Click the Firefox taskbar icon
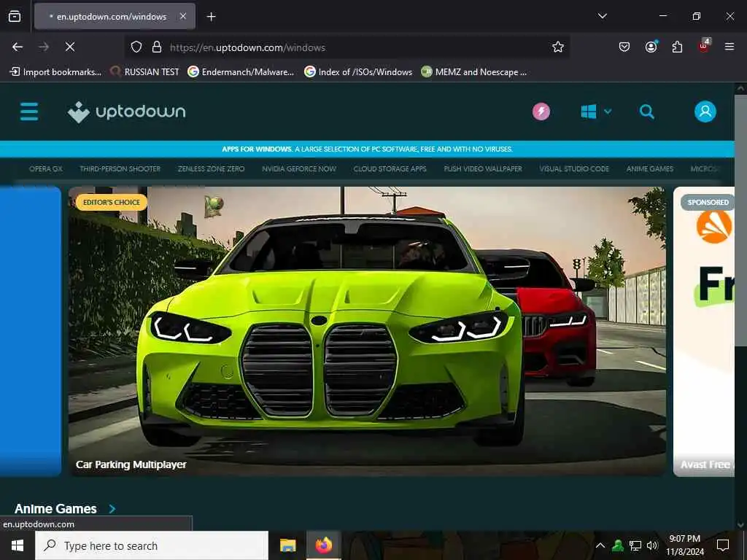Screen dimensions: 747x560 pyautogui.click(x=323, y=545)
